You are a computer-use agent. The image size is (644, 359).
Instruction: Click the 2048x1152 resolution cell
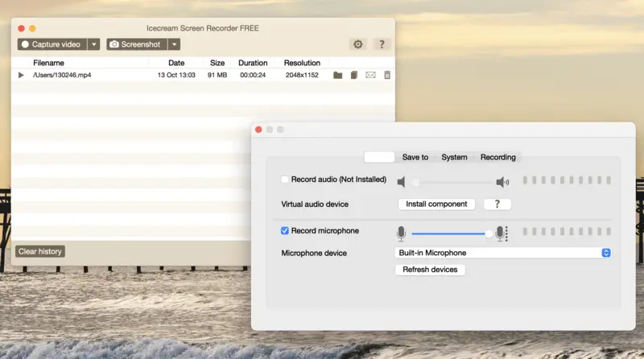coord(302,75)
